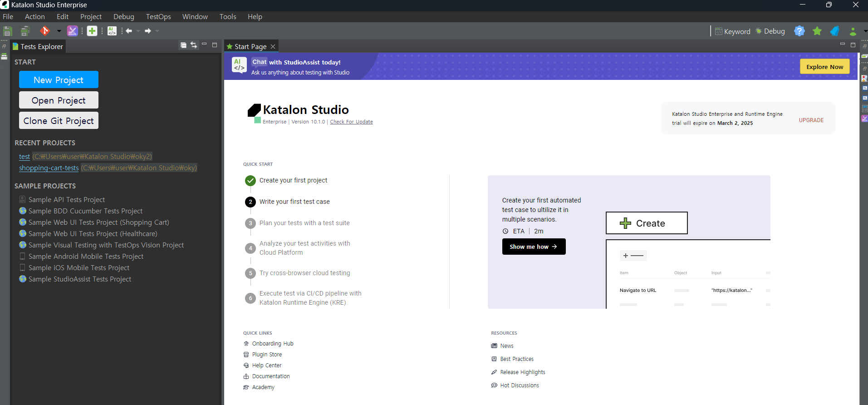The image size is (868, 405).
Task: Toggle link with editor in Tests Explorer
Action: (194, 45)
